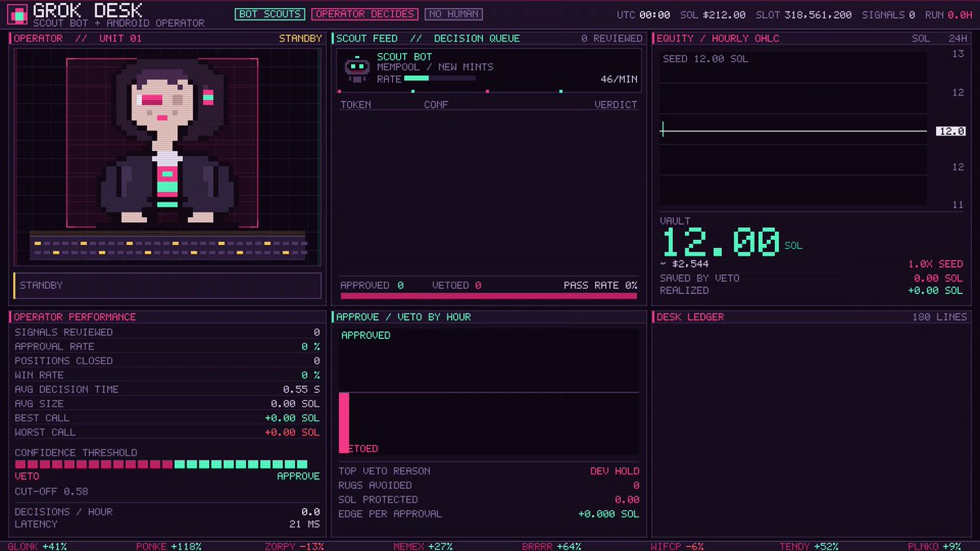Click the EDGE PER APPROVAL row
The width and height of the screenshot is (980, 551).
tap(489, 513)
